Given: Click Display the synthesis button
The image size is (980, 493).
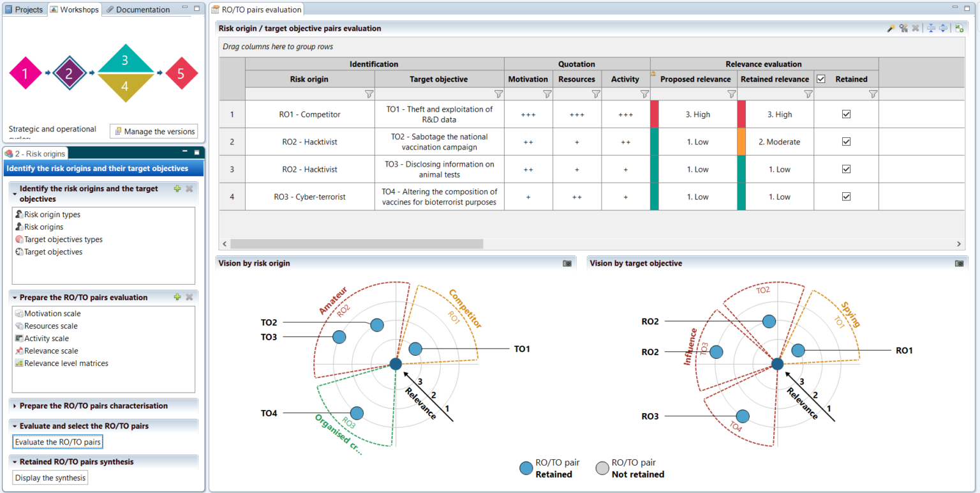Looking at the screenshot, I should 51,478.
